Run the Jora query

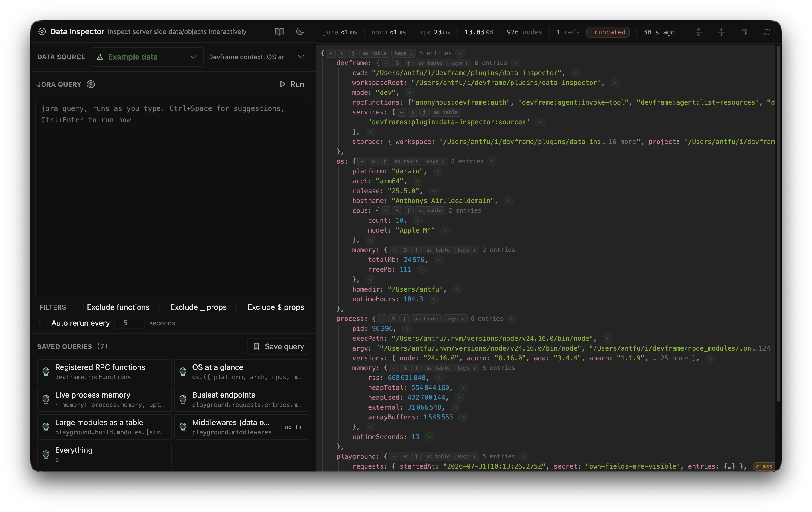click(291, 84)
